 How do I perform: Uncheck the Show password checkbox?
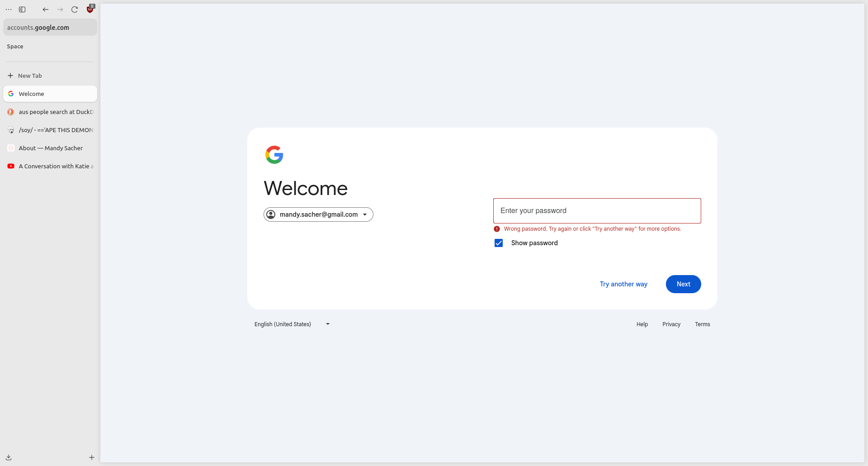[499, 243]
